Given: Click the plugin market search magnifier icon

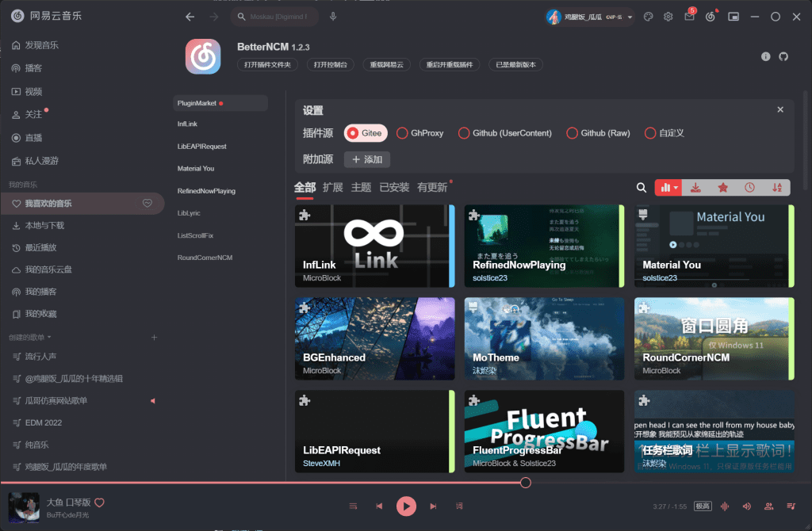Looking at the screenshot, I should click(x=642, y=188).
